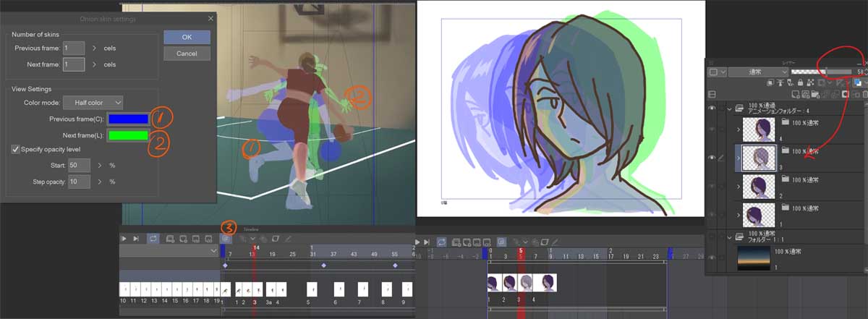Expand slider arrow beside Start field
The width and height of the screenshot is (868, 319).
pyautogui.click(x=98, y=166)
